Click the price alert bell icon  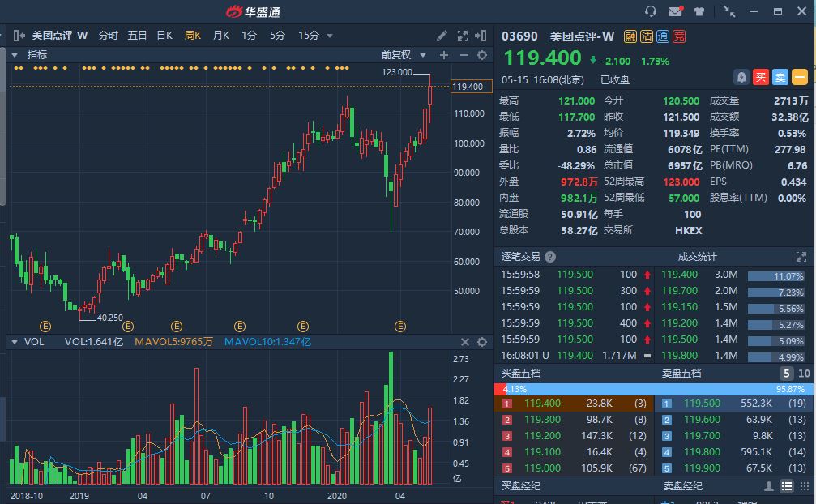pos(741,77)
